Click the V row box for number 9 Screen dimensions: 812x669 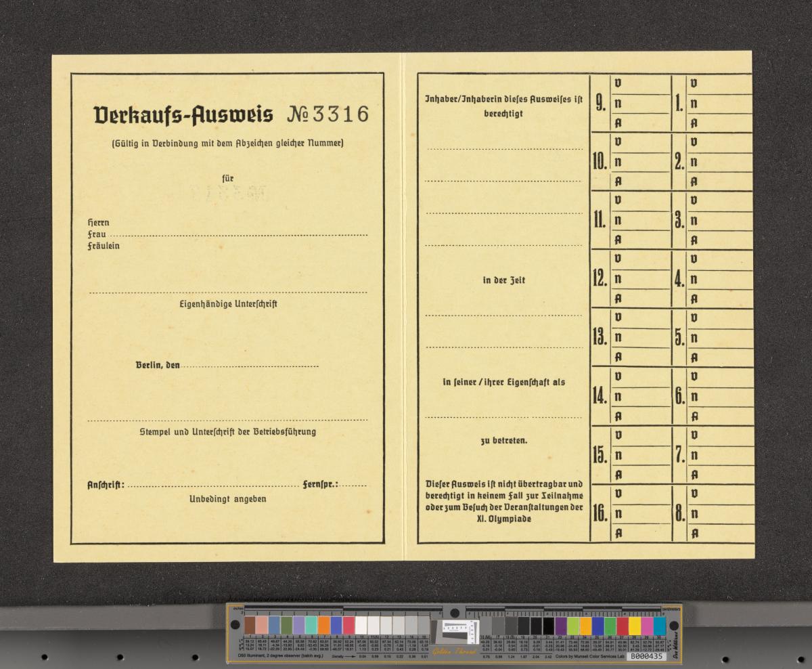point(640,84)
